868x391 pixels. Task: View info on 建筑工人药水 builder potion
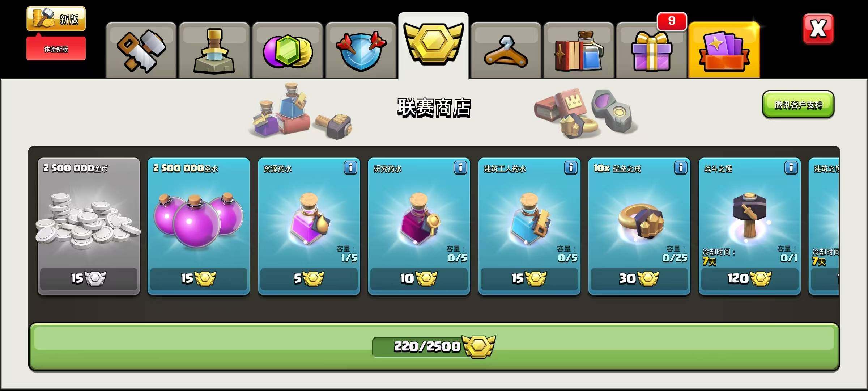pos(571,168)
